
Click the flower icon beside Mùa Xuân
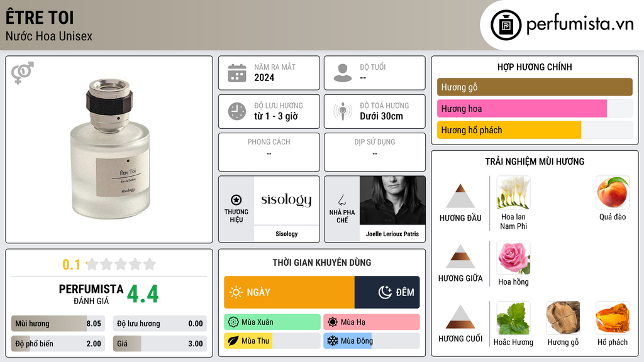[x=233, y=322]
